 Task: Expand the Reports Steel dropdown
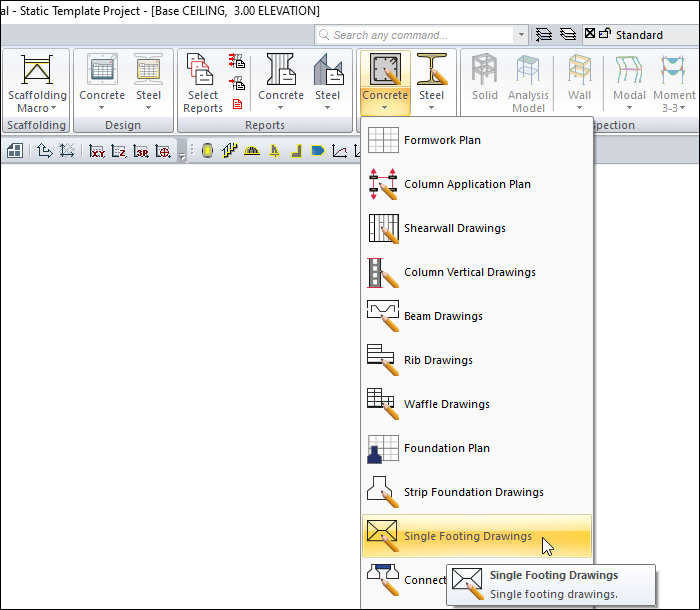328,107
